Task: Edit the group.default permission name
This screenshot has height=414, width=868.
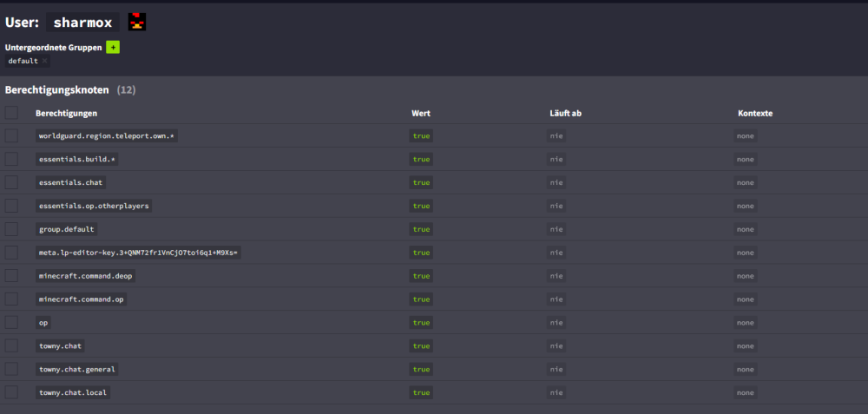Action: (x=67, y=229)
